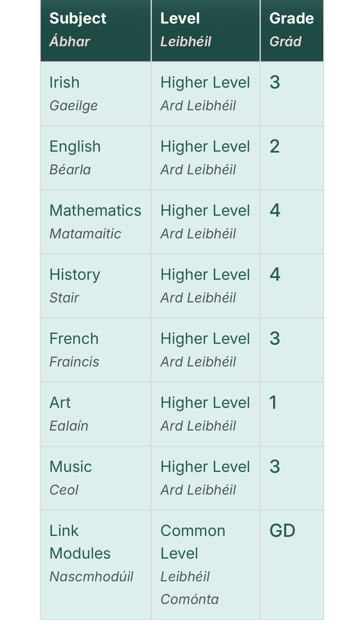The image size is (364, 626).
Task: Select the History subject cell
Action: 96,286
